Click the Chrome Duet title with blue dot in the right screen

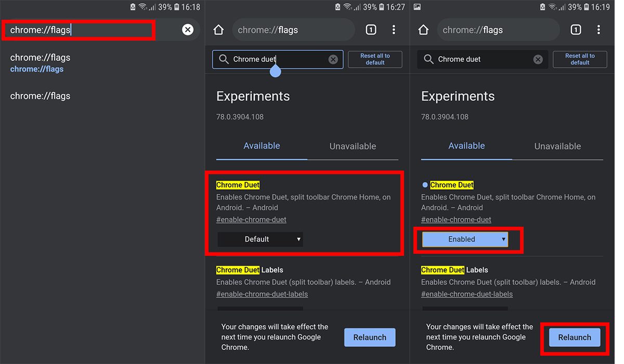click(452, 185)
